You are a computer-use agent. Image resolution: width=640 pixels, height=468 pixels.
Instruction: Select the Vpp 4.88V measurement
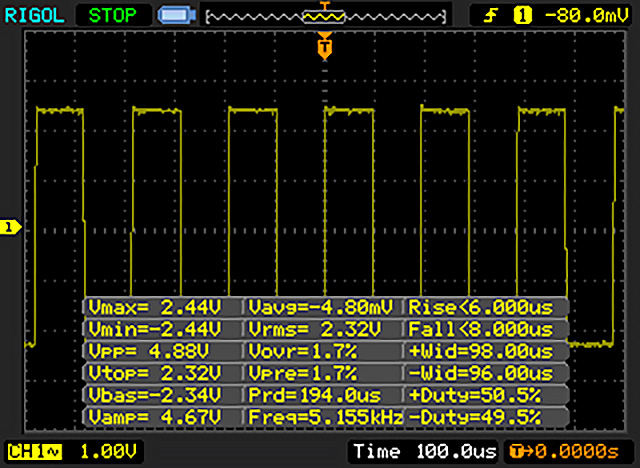pyautogui.click(x=162, y=350)
